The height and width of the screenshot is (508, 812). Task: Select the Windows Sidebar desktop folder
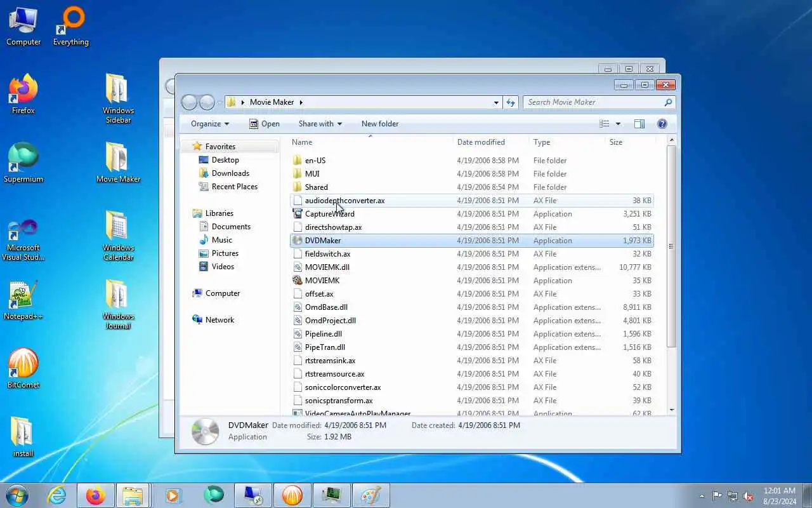click(x=118, y=99)
